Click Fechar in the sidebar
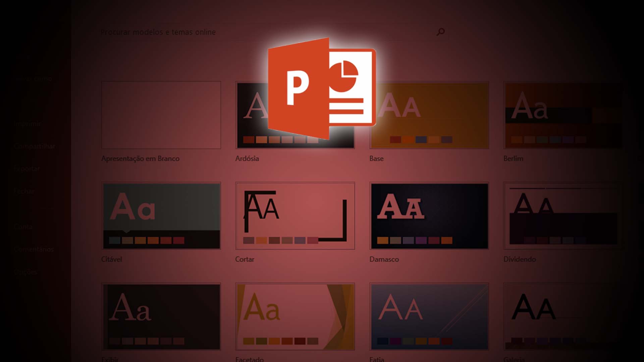Image resolution: width=644 pixels, height=362 pixels. pos(24,191)
